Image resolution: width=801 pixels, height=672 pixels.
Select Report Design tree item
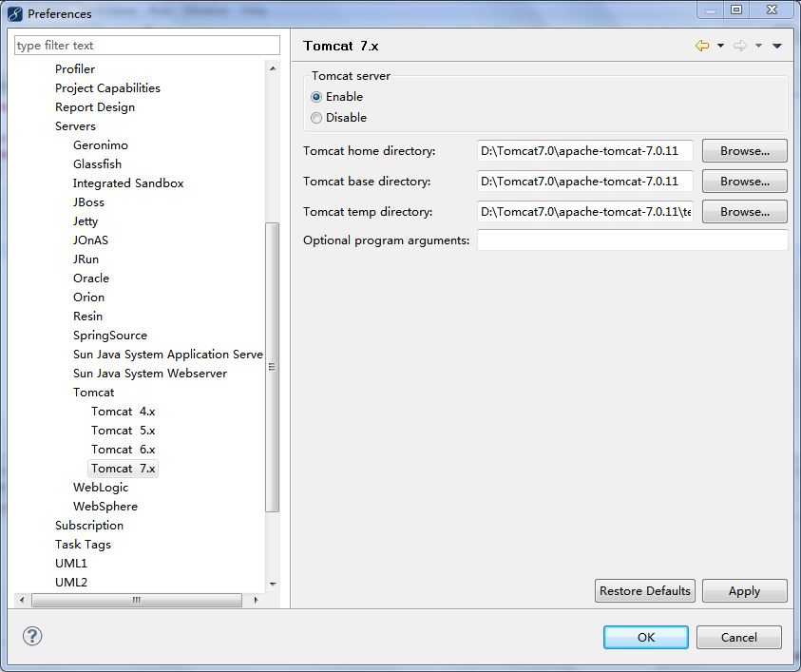click(95, 107)
